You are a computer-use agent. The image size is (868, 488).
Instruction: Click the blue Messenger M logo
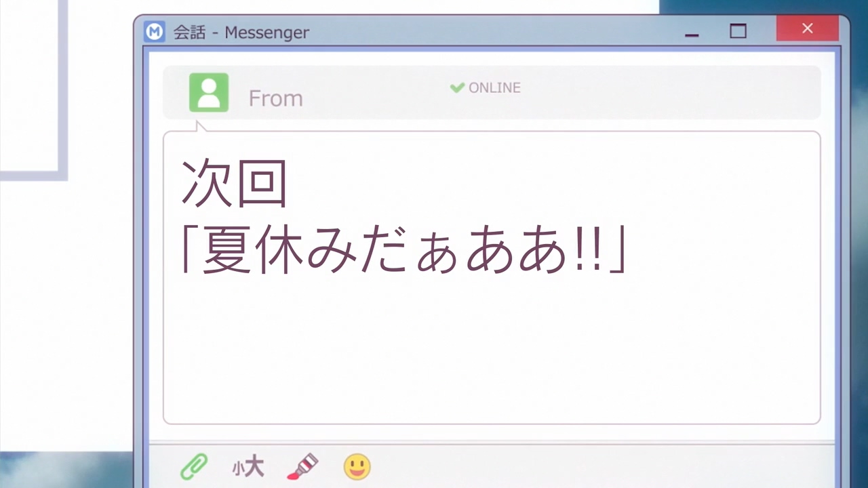[155, 31]
